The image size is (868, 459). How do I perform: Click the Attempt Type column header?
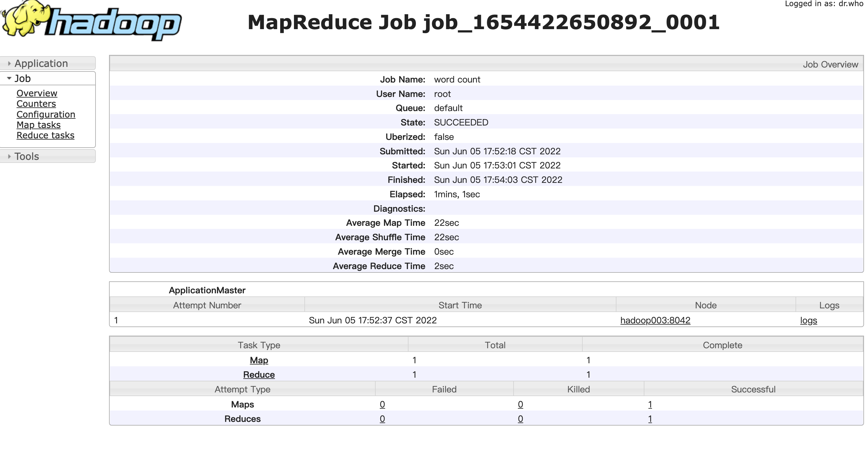(x=242, y=389)
